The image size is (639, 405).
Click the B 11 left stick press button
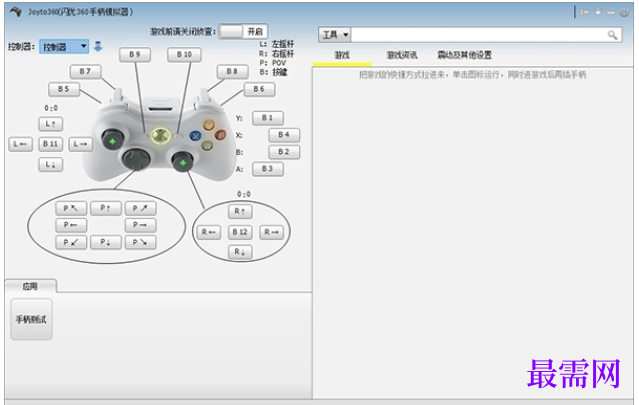point(51,144)
